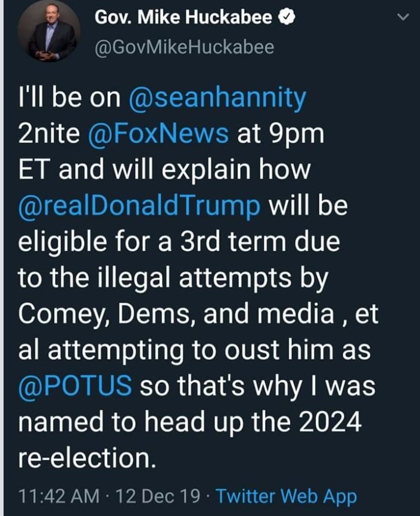Click the word "re-election." in the tweet
The height and width of the screenshot is (516, 420).
pyautogui.click(x=83, y=458)
